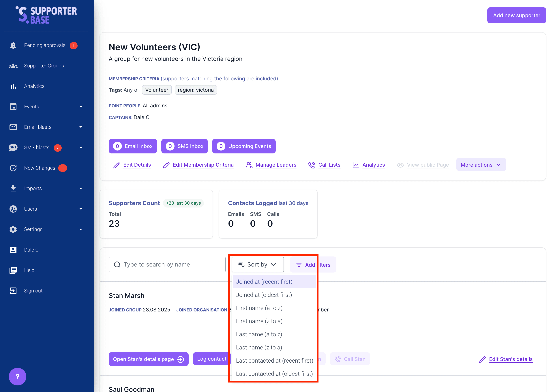Open Edit Stan's details link

(x=511, y=359)
